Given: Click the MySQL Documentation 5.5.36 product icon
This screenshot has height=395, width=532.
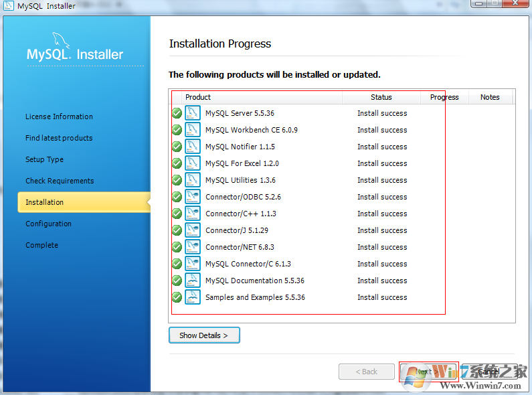Looking at the screenshot, I should (x=192, y=281).
